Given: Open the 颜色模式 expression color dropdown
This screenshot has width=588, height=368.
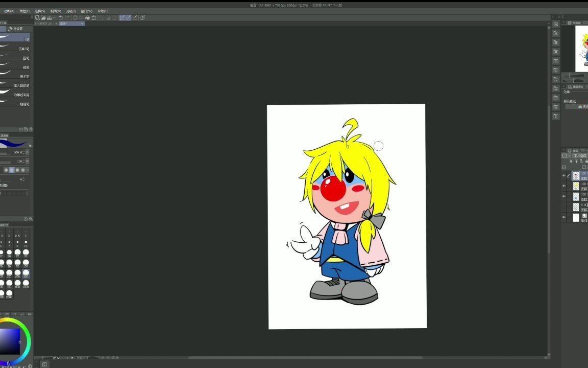Looking at the screenshot, I should coord(577,107).
